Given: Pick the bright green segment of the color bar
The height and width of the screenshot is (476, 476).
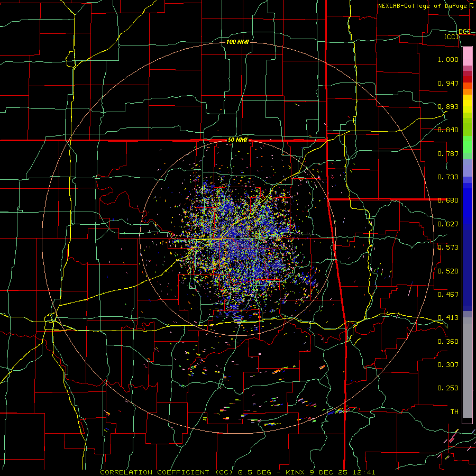Looking at the screenshot, I should [467, 144].
